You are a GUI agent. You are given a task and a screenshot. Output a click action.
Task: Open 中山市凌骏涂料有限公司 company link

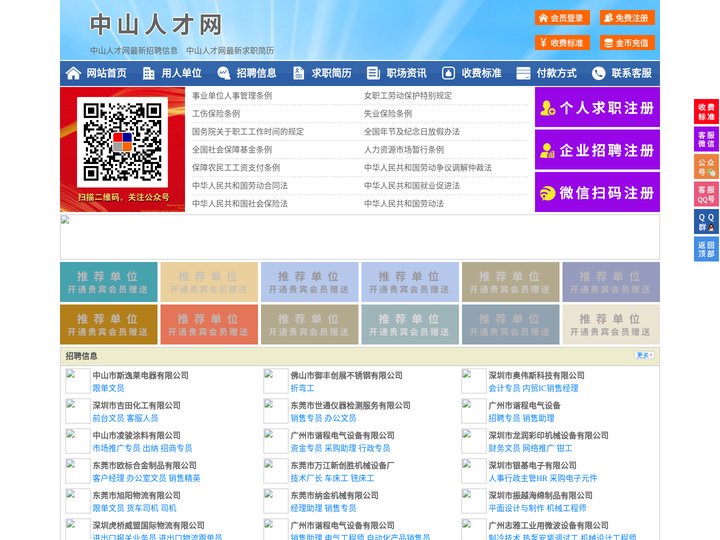136,435
